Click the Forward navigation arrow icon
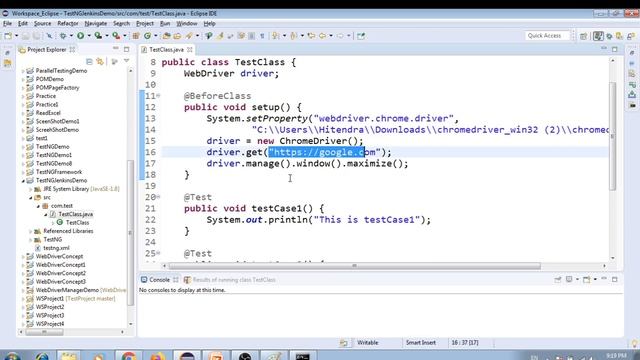 point(340,36)
